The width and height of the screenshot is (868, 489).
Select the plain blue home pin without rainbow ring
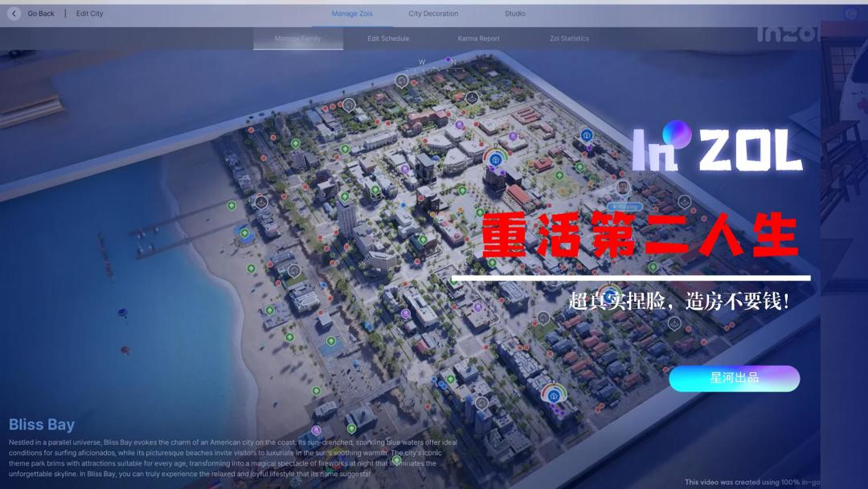[587, 135]
